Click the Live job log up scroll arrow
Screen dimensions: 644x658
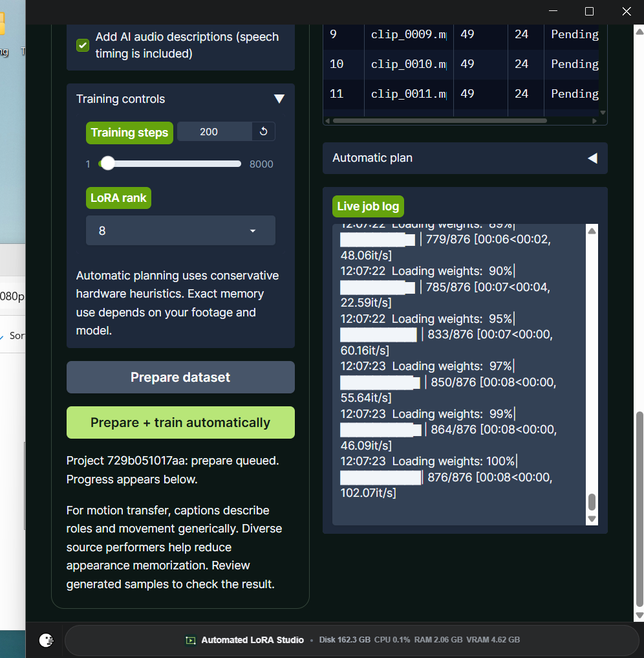coord(592,231)
